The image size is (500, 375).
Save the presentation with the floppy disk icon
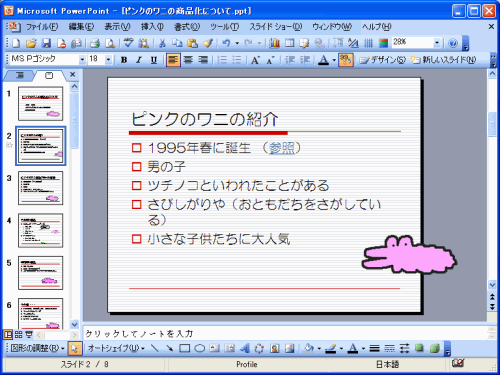[x=46, y=43]
